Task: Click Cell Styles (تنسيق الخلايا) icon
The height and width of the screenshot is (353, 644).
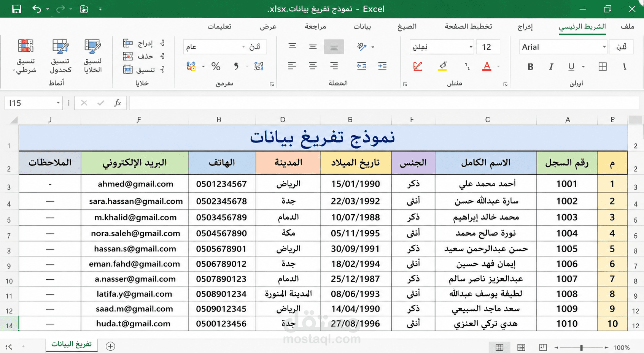Action: click(92, 46)
